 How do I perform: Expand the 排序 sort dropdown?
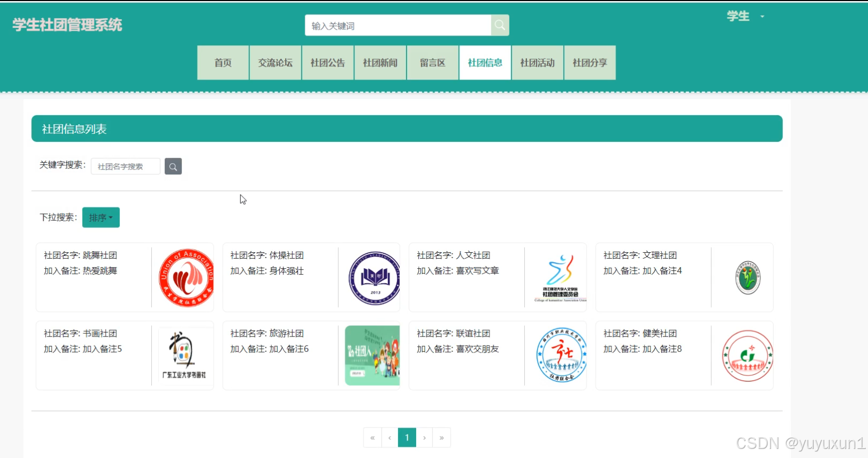[101, 218]
